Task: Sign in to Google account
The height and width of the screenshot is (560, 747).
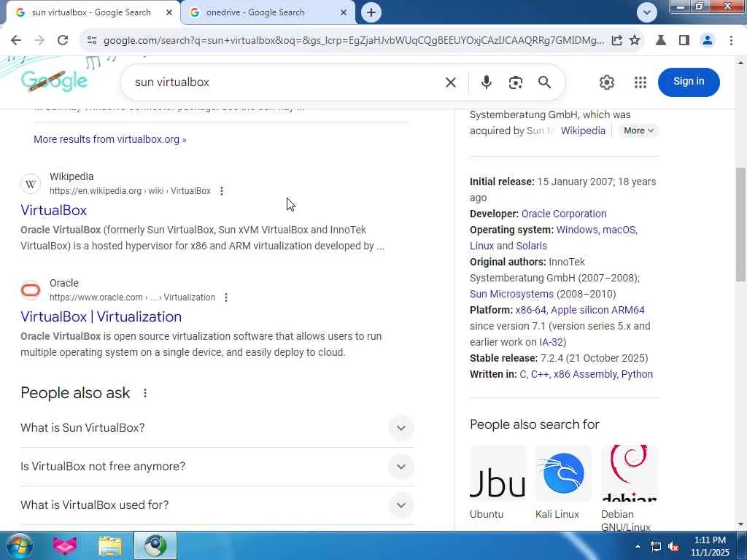Action: tap(689, 82)
